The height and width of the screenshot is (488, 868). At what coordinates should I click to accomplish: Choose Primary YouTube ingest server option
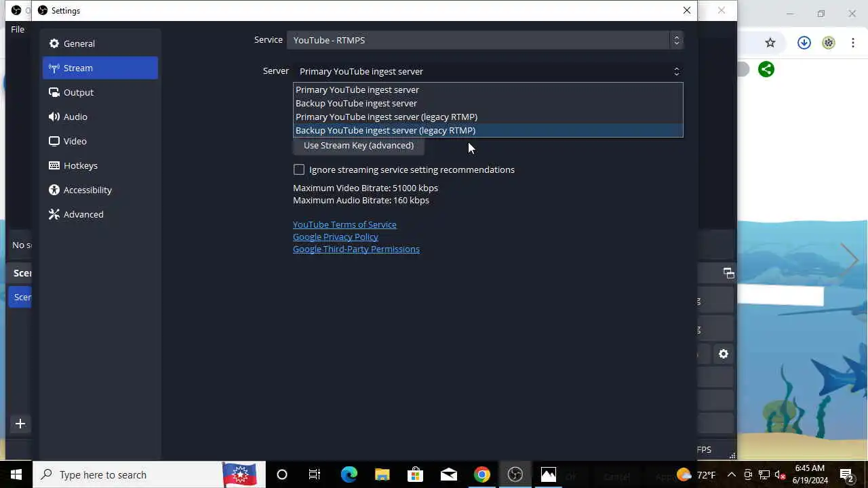click(488, 89)
